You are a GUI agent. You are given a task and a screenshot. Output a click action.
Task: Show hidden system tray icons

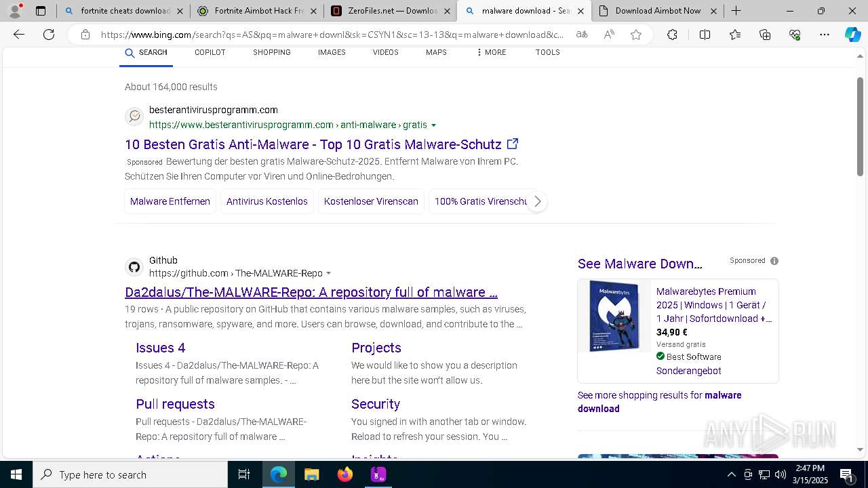pos(731,474)
